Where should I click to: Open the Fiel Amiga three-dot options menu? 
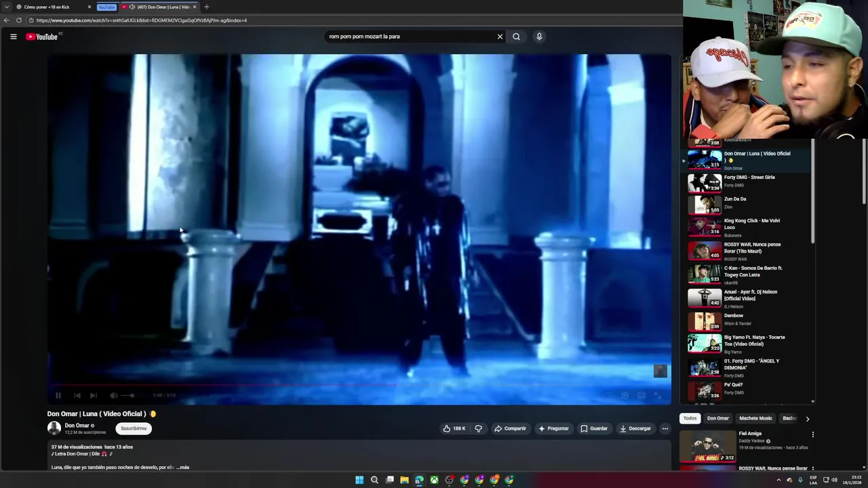tap(812, 434)
